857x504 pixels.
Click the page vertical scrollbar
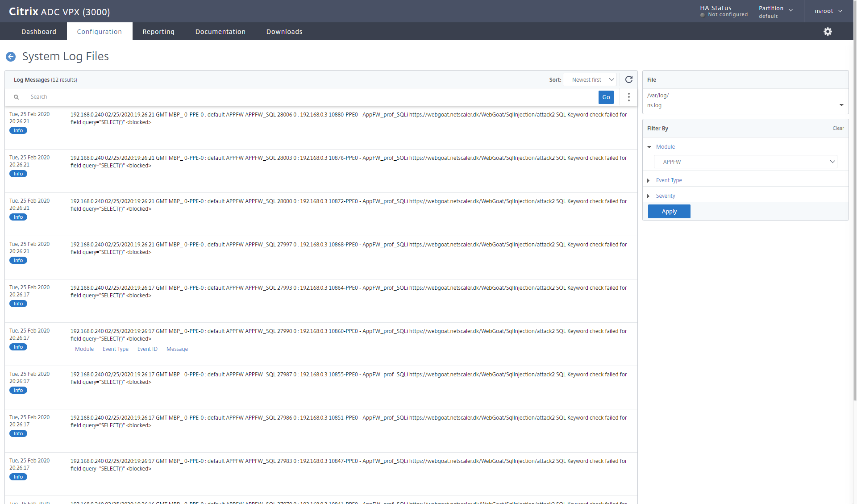tap(855, 201)
